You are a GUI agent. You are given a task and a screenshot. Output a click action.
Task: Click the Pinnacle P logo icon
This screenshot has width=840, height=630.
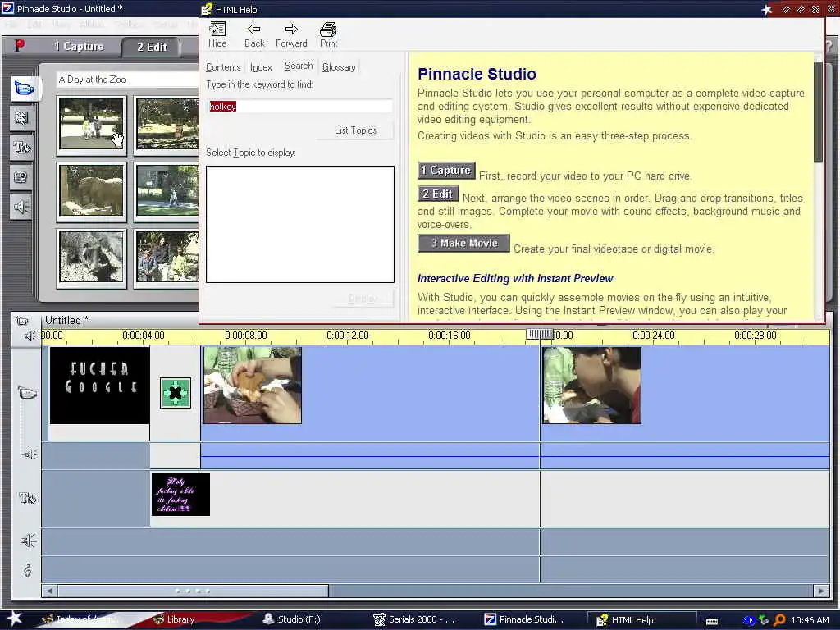20,46
